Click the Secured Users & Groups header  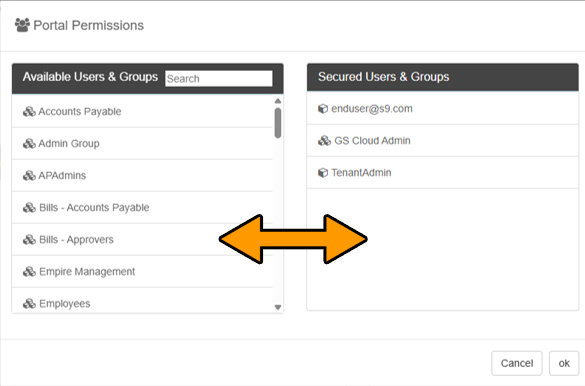[384, 77]
